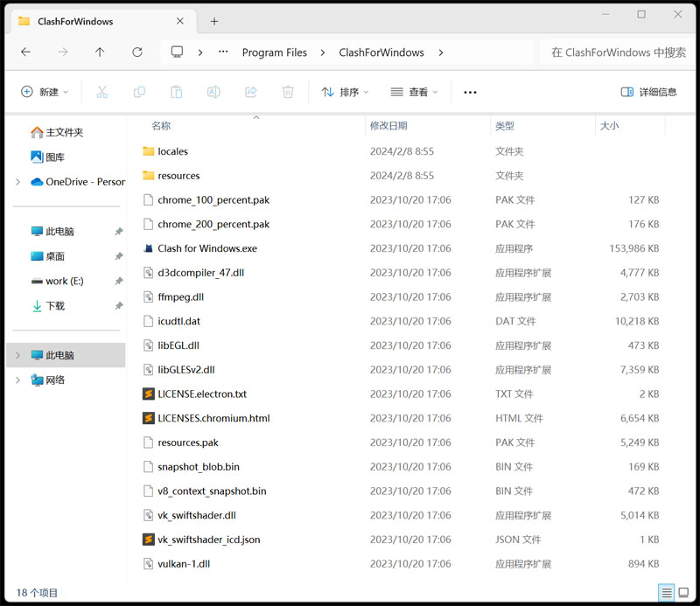Click the 新建 new item button
This screenshot has height=606, width=700.
tap(44, 92)
